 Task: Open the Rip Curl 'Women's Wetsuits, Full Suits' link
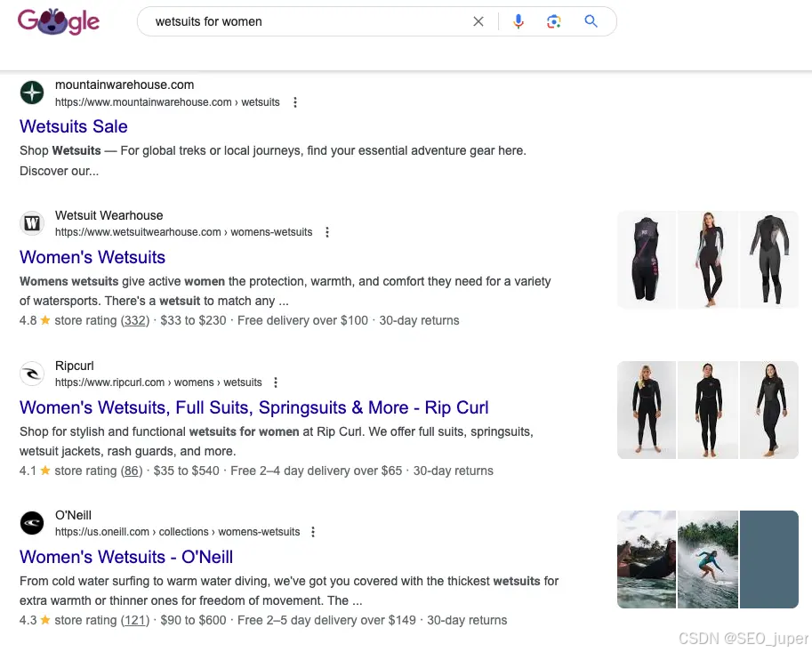pyautogui.click(x=253, y=407)
